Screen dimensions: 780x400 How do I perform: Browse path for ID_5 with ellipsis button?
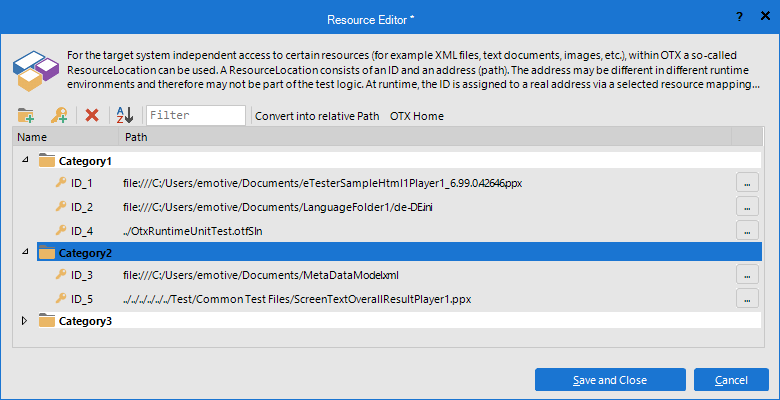tap(747, 298)
